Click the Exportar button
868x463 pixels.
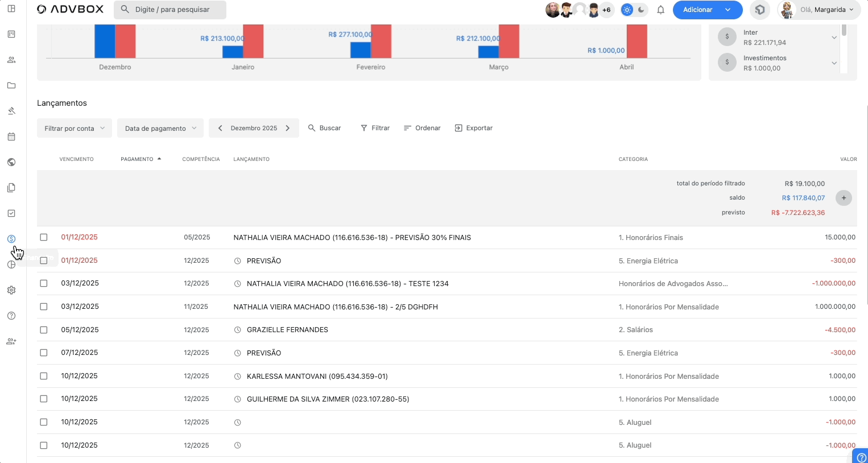tap(473, 128)
